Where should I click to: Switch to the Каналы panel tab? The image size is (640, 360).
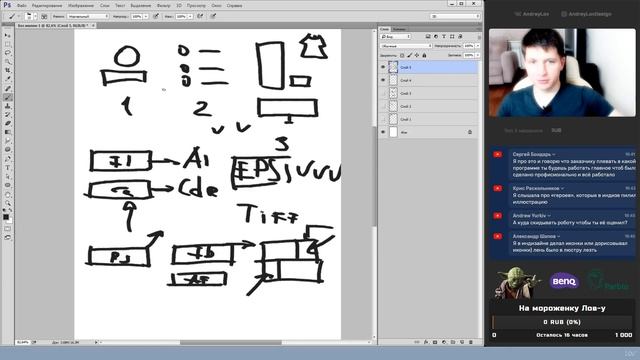399,29
